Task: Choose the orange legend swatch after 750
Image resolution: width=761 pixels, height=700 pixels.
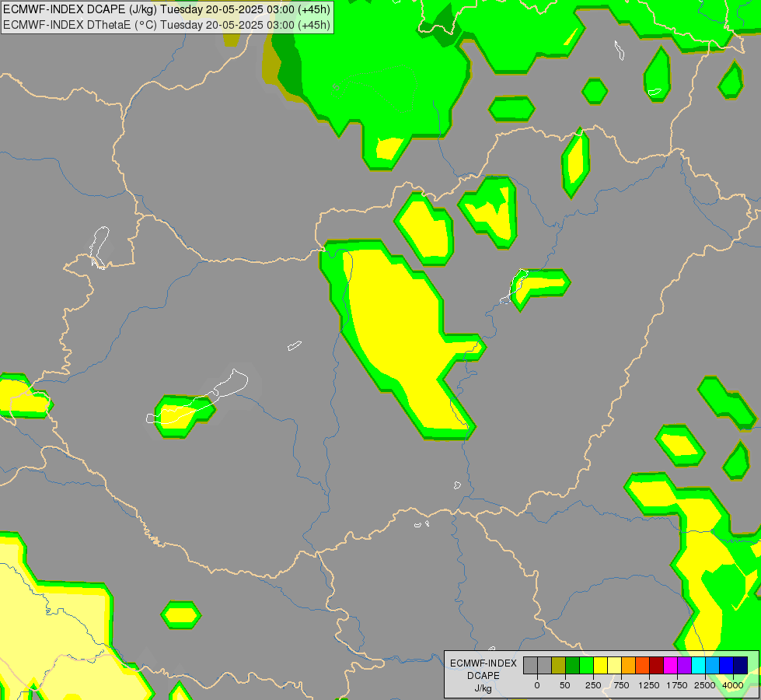Action: tap(629, 665)
